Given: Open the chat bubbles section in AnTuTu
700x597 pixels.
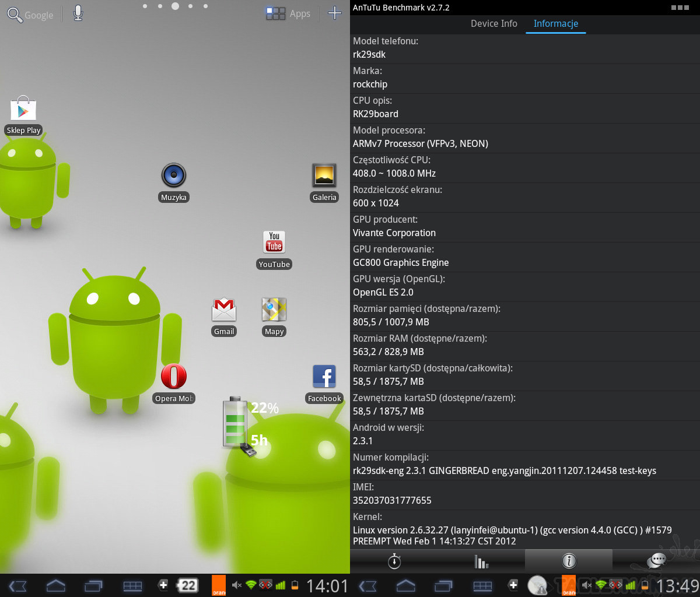Looking at the screenshot, I should [x=656, y=561].
